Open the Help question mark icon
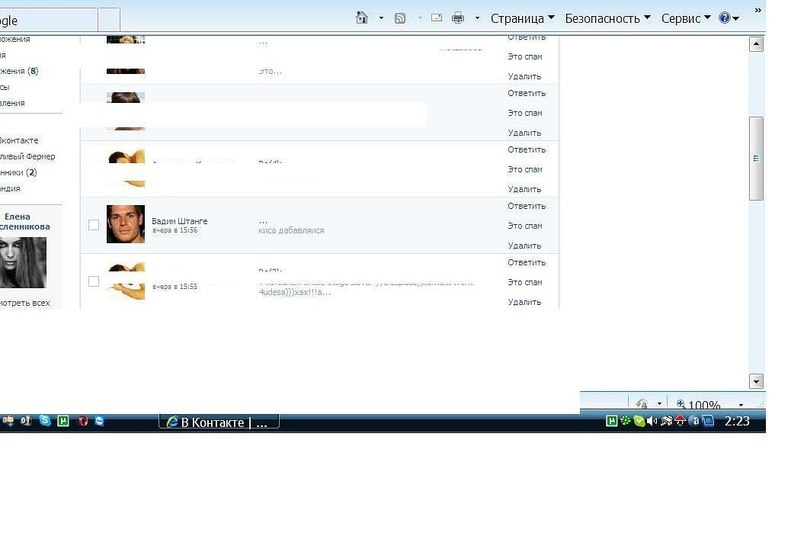The image size is (807, 536). 725,18
